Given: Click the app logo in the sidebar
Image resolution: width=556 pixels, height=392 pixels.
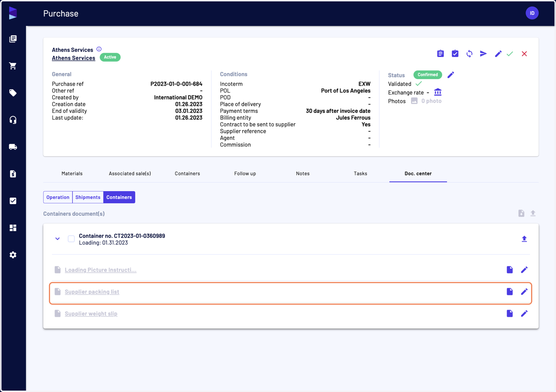Looking at the screenshot, I should (x=13, y=13).
